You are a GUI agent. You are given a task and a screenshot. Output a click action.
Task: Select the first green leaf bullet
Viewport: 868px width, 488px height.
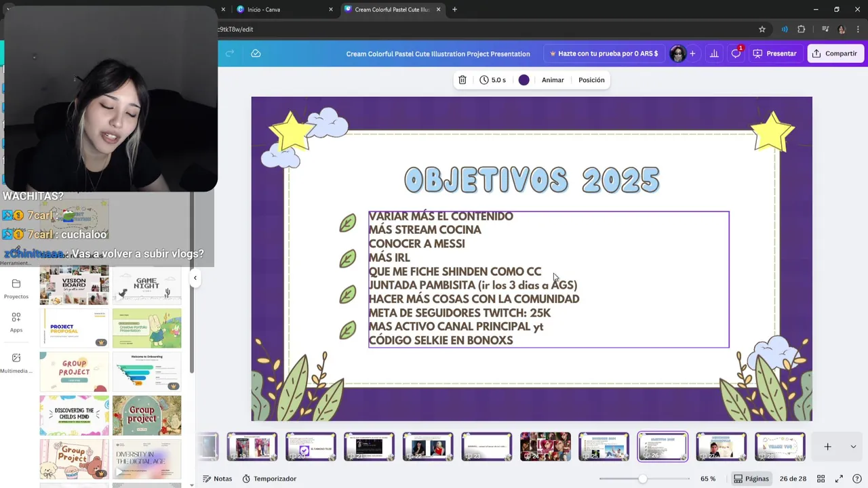point(347,223)
